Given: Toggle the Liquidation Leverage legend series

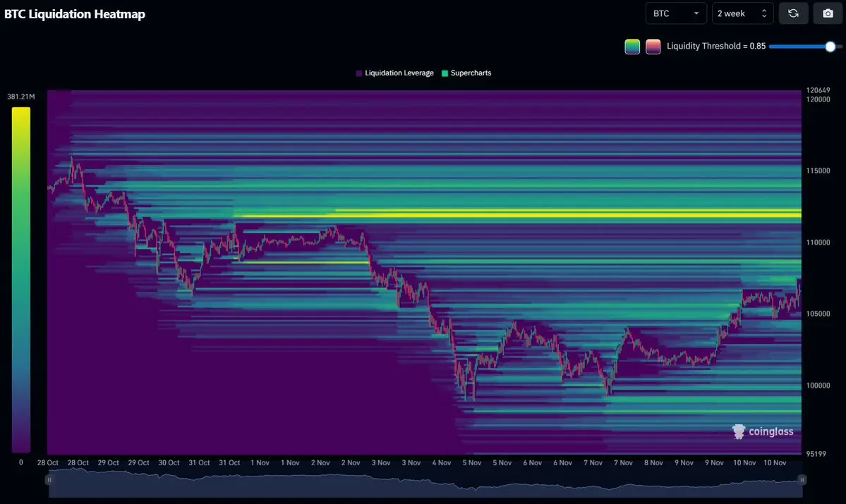Looking at the screenshot, I should click(395, 73).
